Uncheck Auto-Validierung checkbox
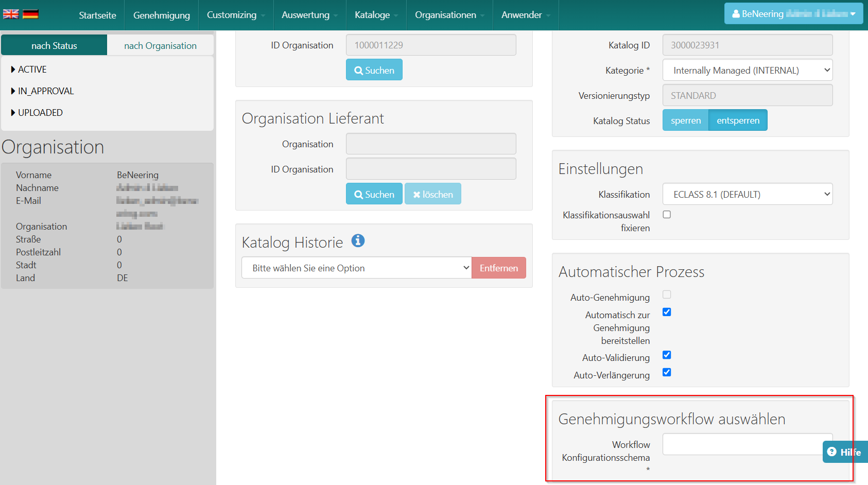 pyautogui.click(x=667, y=355)
